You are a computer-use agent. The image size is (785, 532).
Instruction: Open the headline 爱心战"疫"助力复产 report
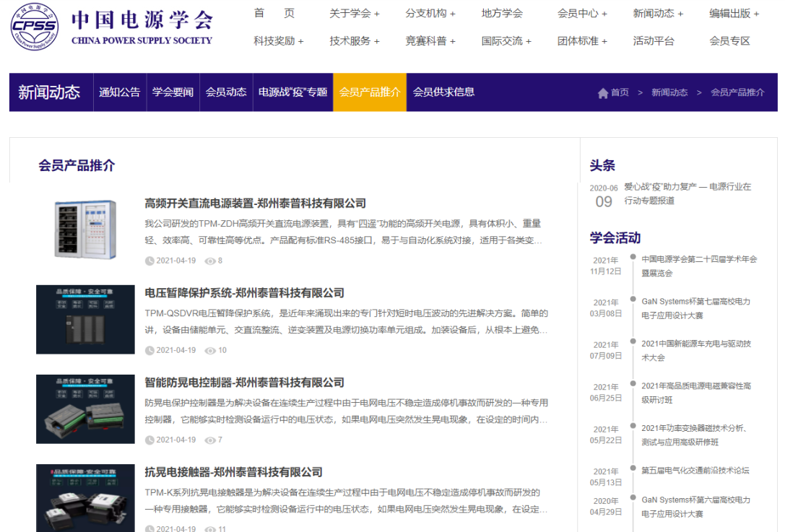(688, 193)
